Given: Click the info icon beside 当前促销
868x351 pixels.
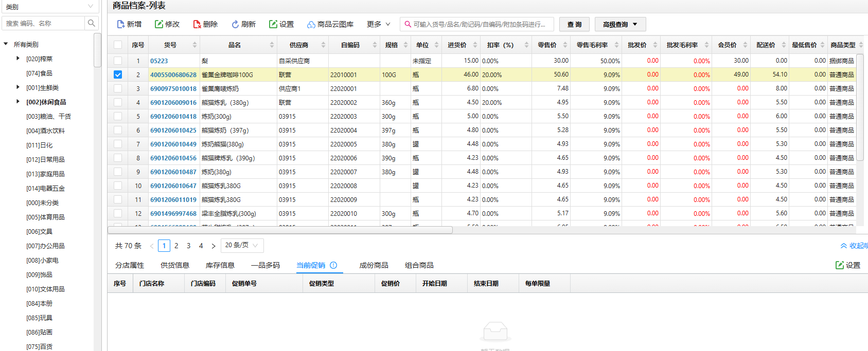Looking at the screenshot, I should [x=333, y=265].
